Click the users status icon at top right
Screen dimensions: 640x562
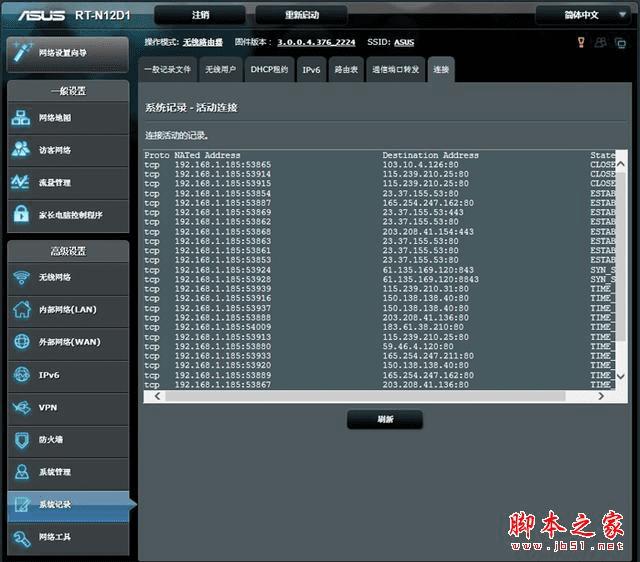point(600,42)
